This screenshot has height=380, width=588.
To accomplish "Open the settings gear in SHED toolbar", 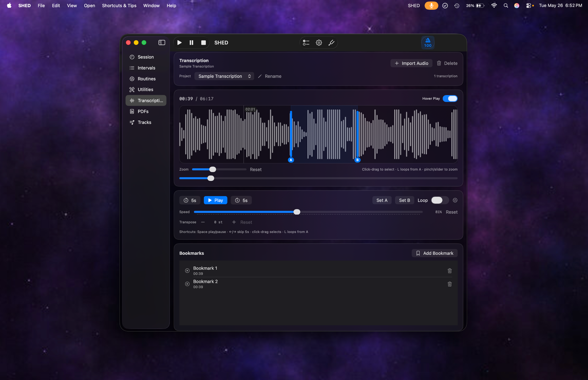I will click(x=319, y=43).
